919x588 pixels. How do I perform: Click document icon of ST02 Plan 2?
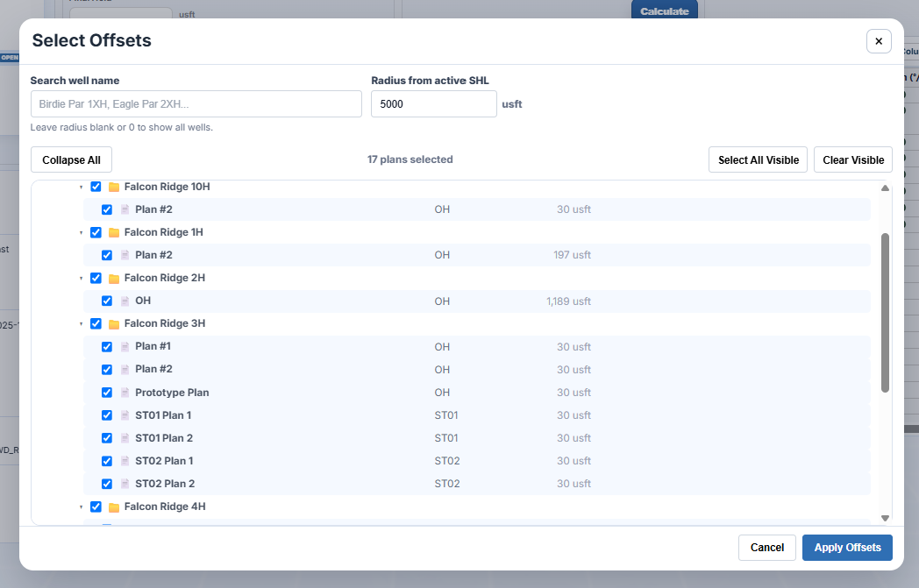coord(125,484)
